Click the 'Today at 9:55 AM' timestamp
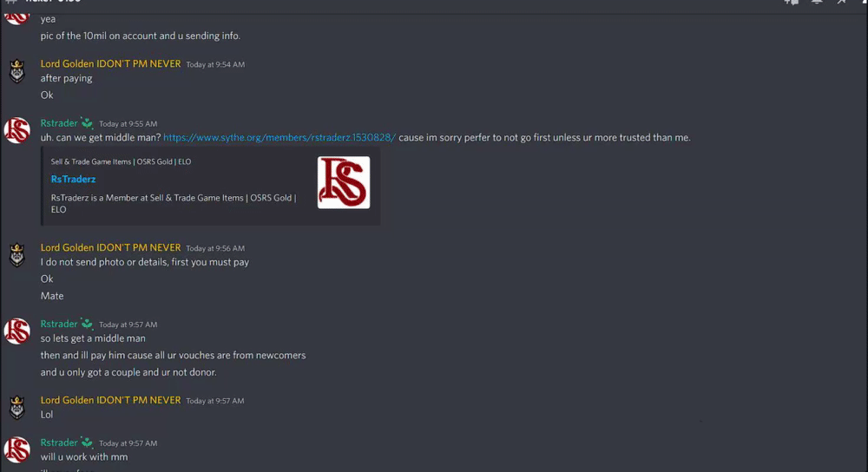The width and height of the screenshot is (868, 472). pyautogui.click(x=128, y=124)
